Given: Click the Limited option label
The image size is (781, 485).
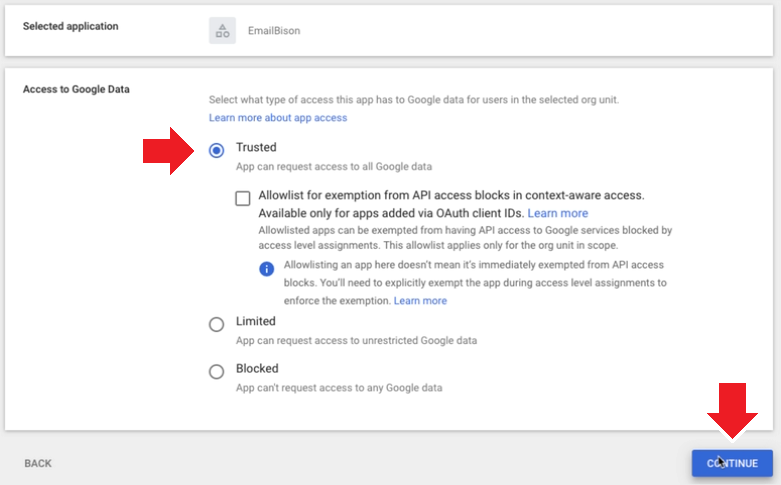Looking at the screenshot, I should coord(256,321).
